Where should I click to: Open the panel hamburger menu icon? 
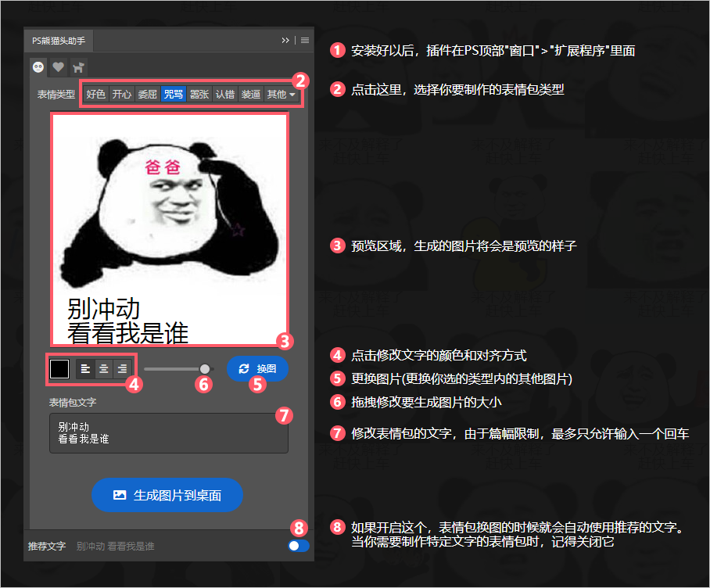click(x=305, y=41)
